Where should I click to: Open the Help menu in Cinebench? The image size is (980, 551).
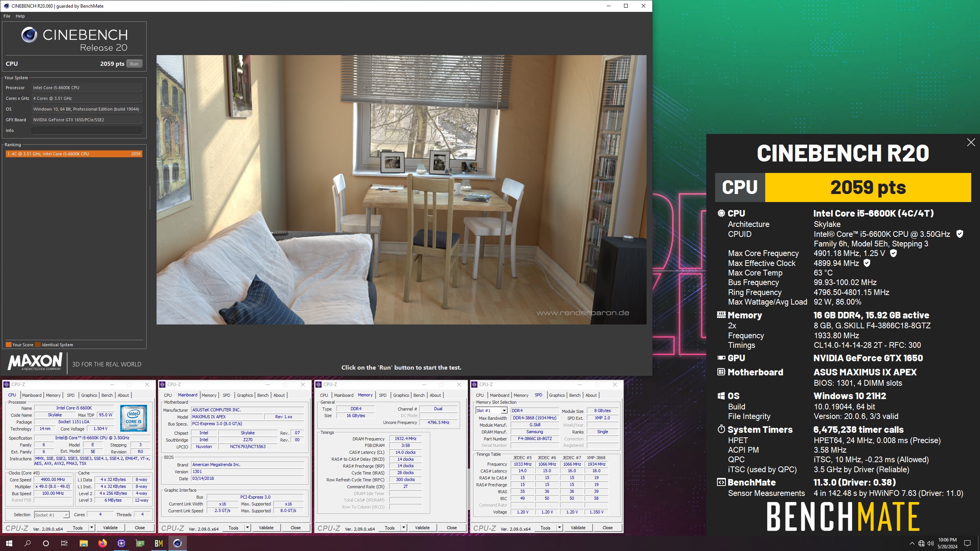pyautogui.click(x=20, y=16)
